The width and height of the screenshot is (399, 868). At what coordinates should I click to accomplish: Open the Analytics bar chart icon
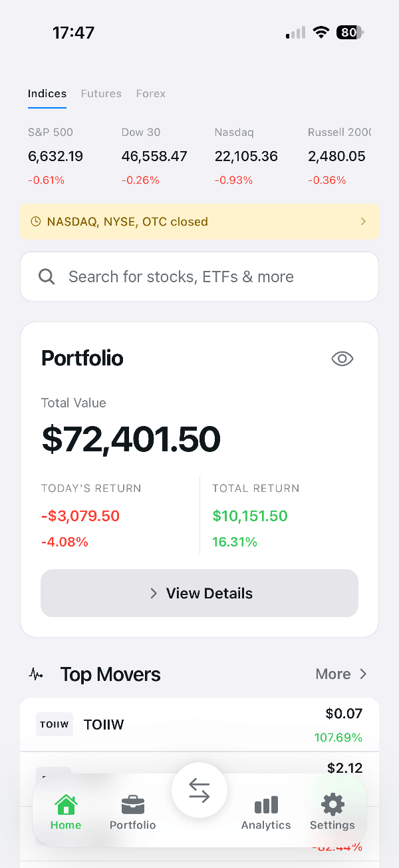click(266, 805)
